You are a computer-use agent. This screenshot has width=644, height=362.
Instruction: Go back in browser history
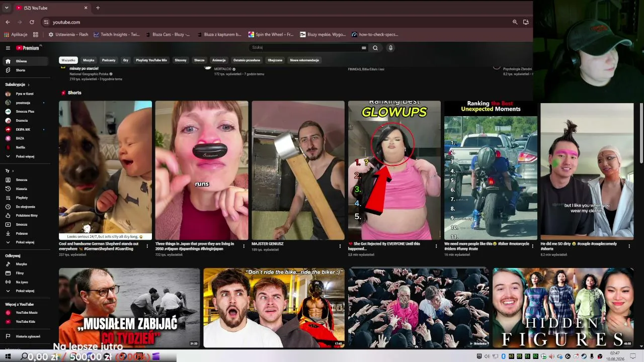pos(8,22)
